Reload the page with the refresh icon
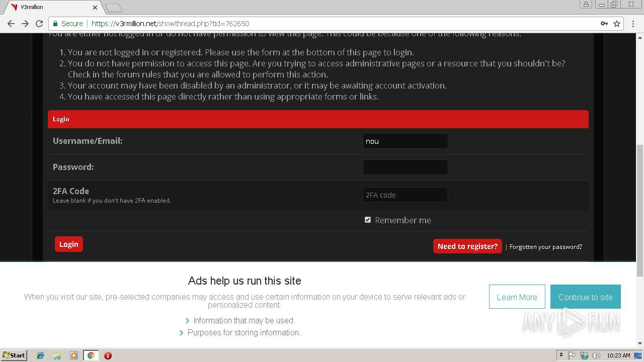This screenshot has width=644, height=362. click(x=39, y=24)
